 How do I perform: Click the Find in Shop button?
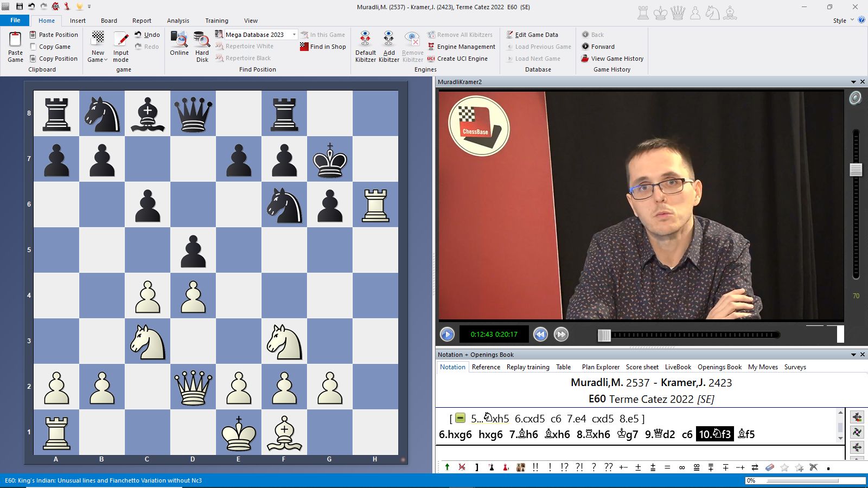point(323,47)
